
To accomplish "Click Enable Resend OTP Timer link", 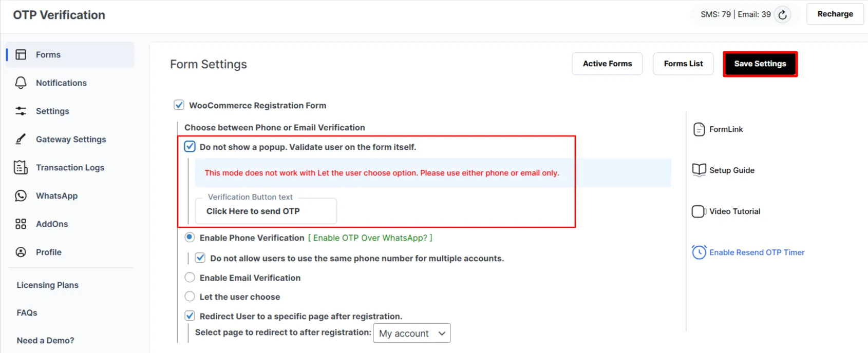I will pos(757,252).
